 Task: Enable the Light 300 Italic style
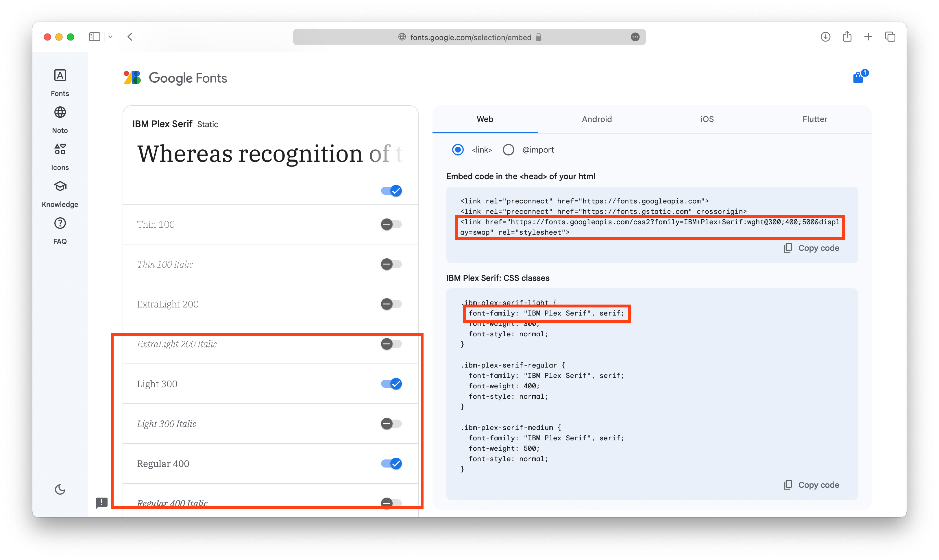pyautogui.click(x=391, y=424)
